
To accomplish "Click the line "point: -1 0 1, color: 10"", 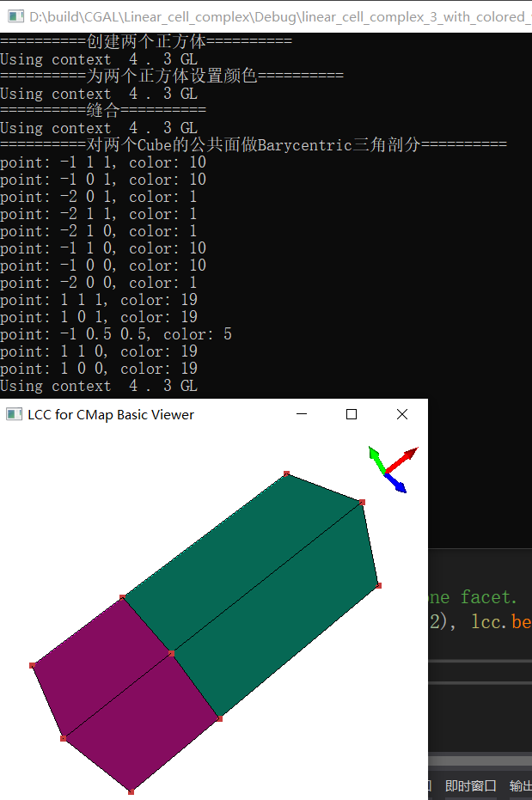I will click(103, 180).
